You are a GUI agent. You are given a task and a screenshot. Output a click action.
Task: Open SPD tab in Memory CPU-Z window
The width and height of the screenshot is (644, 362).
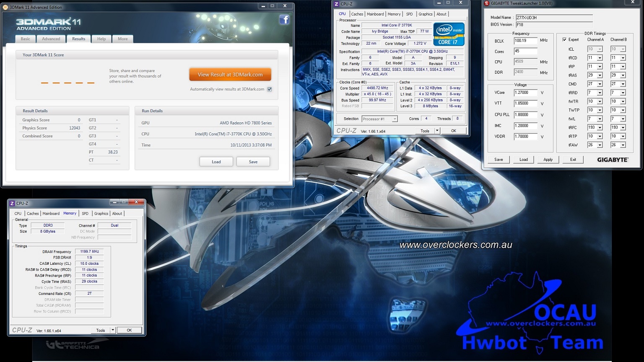(85, 214)
